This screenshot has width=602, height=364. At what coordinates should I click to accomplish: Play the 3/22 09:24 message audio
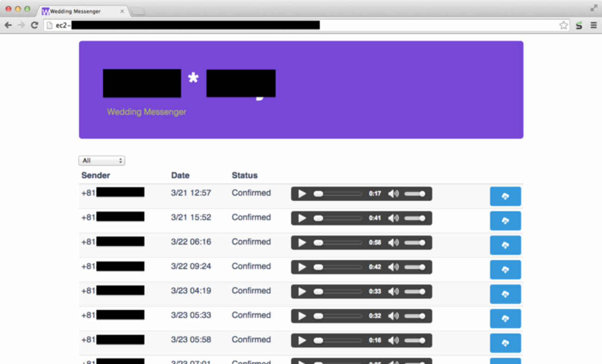pos(302,267)
